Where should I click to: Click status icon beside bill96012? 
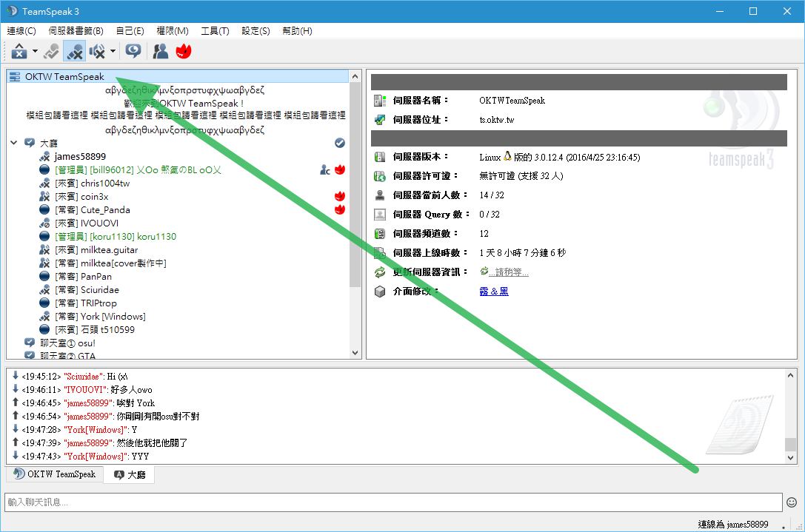click(44, 169)
